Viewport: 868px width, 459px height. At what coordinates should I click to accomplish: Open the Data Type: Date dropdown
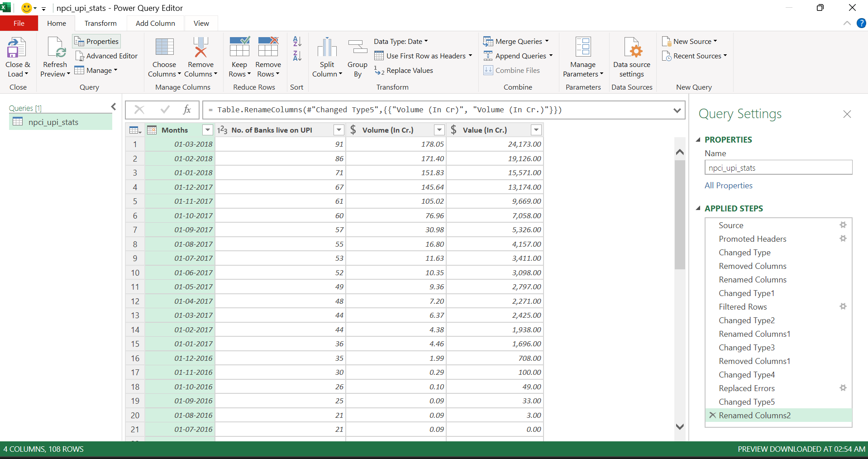[x=401, y=41]
